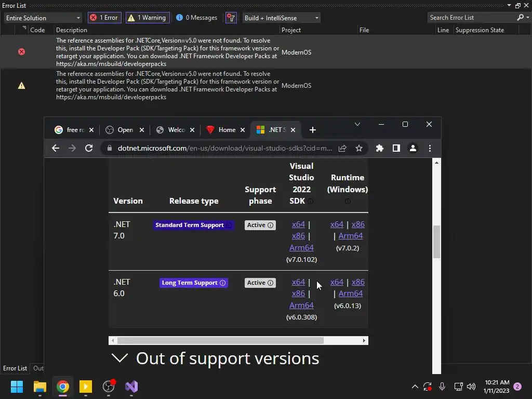
Task: Open Chrome tab search chevron
Action: coord(357,124)
